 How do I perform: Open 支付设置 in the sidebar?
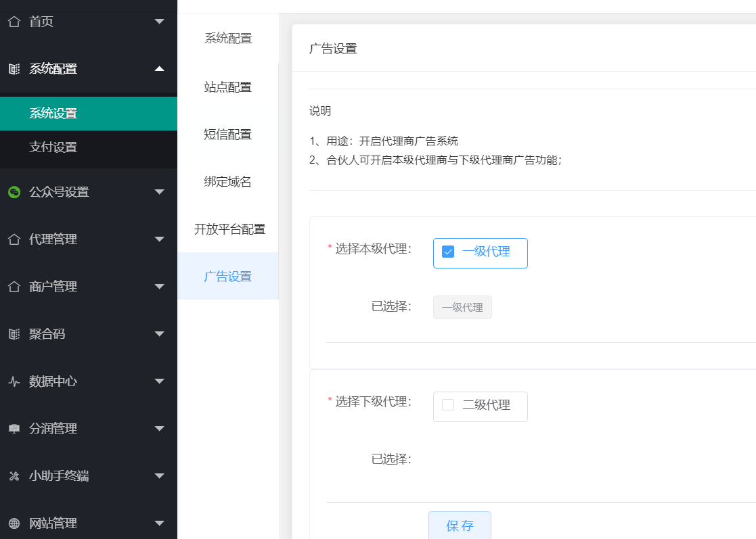pyautogui.click(x=53, y=147)
